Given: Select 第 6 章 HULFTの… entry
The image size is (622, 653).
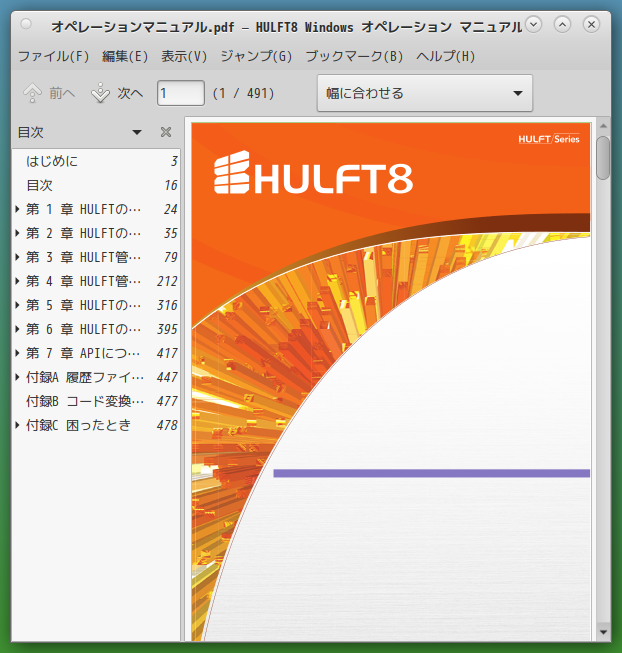Looking at the screenshot, I should pyautogui.click(x=96, y=329).
